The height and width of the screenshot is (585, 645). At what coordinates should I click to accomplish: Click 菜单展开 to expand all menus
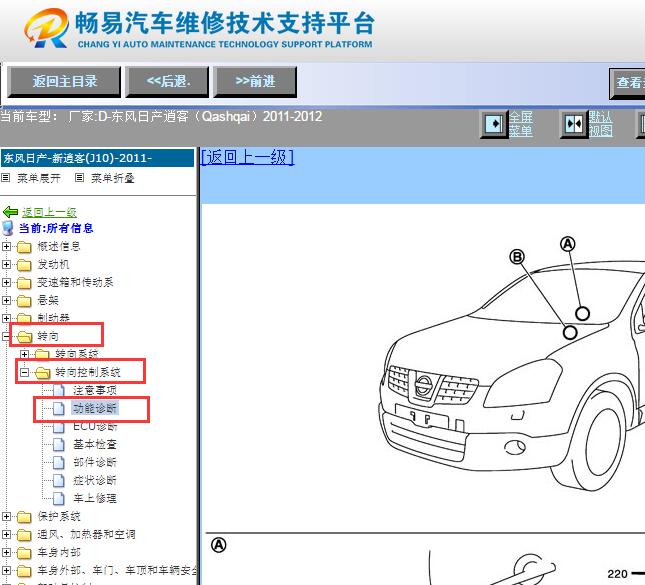(x=39, y=178)
